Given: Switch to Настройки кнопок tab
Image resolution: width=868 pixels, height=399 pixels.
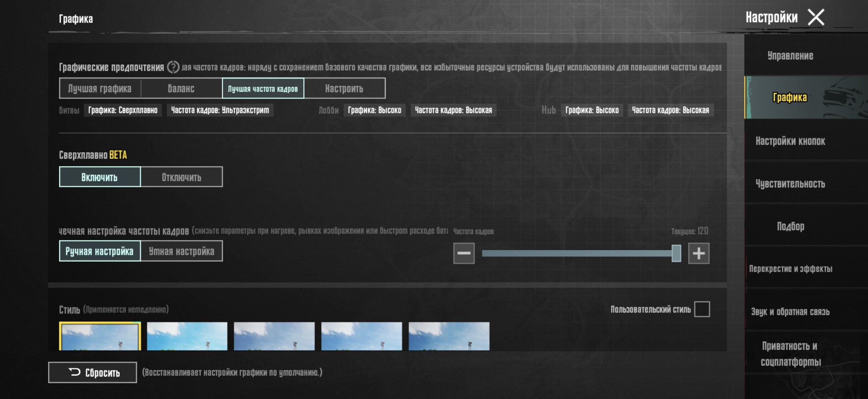Looking at the screenshot, I should pyautogui.click(x=790, y=141).
